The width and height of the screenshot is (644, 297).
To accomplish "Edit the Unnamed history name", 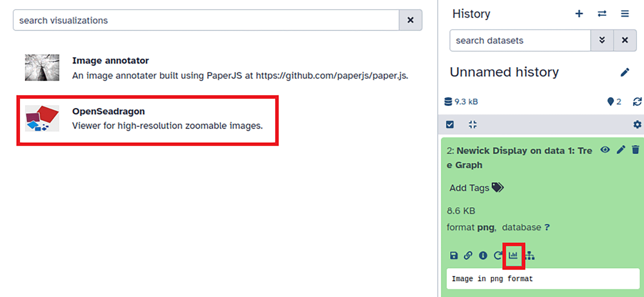I will (x=624, y=72).
